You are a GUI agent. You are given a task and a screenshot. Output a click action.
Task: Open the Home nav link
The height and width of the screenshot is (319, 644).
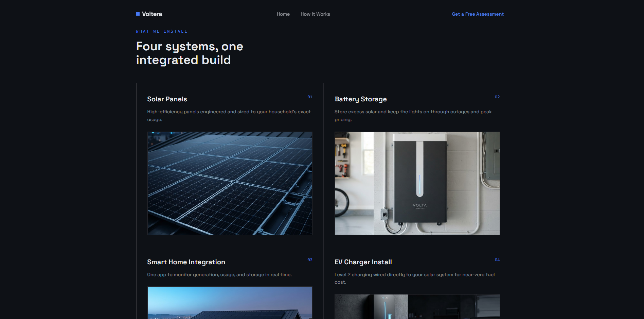tap(283, 14)
